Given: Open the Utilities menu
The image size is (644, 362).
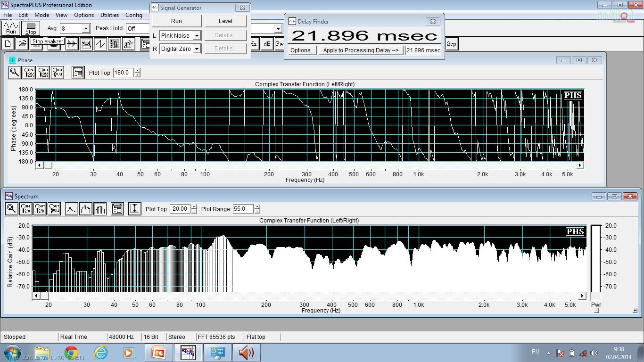Looking at the screenshot, I should coord(109,15).
